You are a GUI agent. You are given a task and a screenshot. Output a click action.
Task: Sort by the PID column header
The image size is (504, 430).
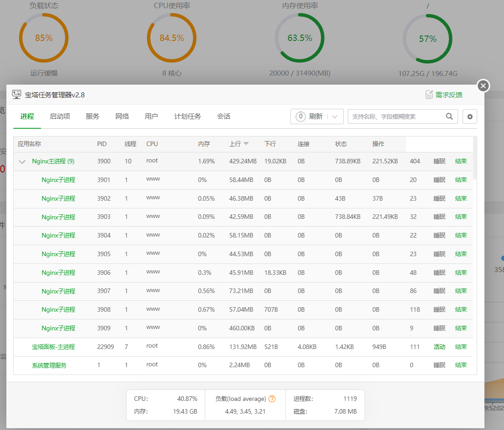coord(102,144)
